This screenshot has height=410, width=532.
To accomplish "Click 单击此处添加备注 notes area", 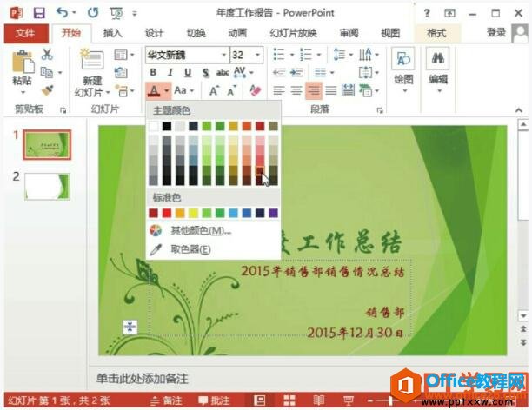I will (x=142, y=379).
